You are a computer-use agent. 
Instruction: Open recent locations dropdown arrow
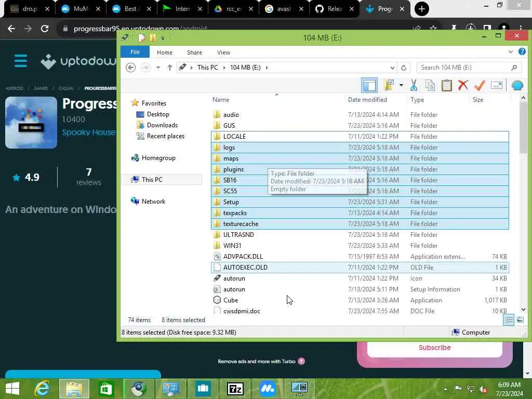(x=158, y=68)
